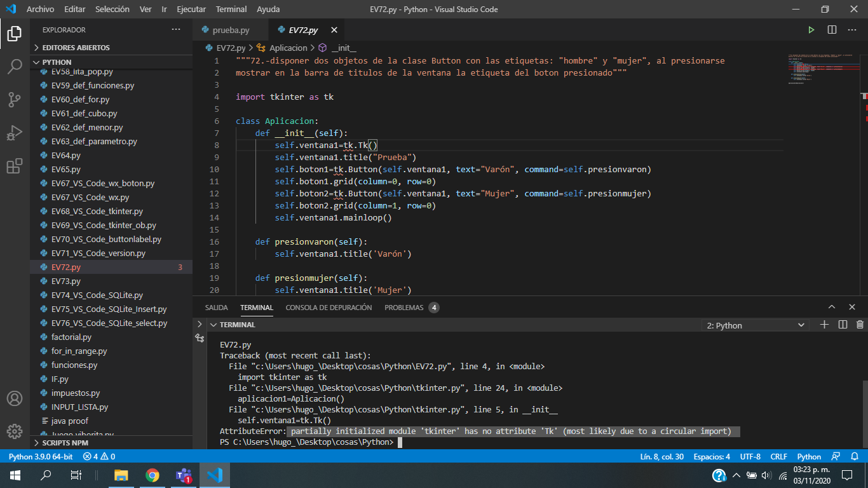This screenshot has height=488, width=868.
Task: Open Windows Action Center notifications
Action: pyautogui.click(x=846, y=475)
